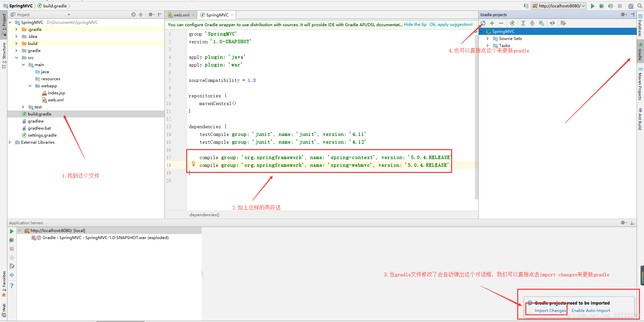Expand Tasks node in Gradle panel
644x322 pixels.
(x=488, y=46)
